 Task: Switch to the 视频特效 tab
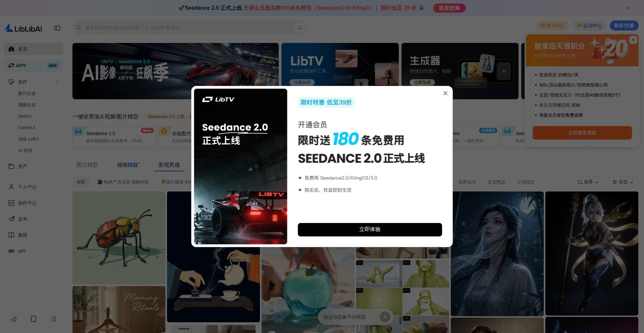point(127,165)
